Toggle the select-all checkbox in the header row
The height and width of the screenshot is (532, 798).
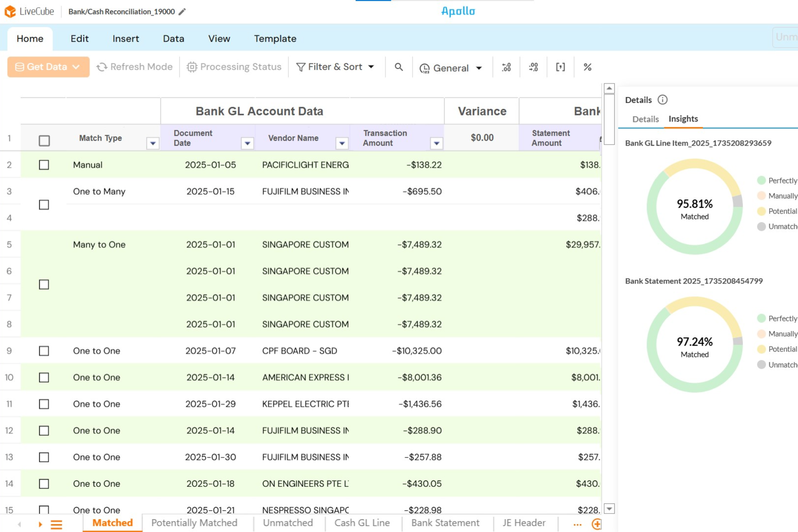click(x=44, y=140)
